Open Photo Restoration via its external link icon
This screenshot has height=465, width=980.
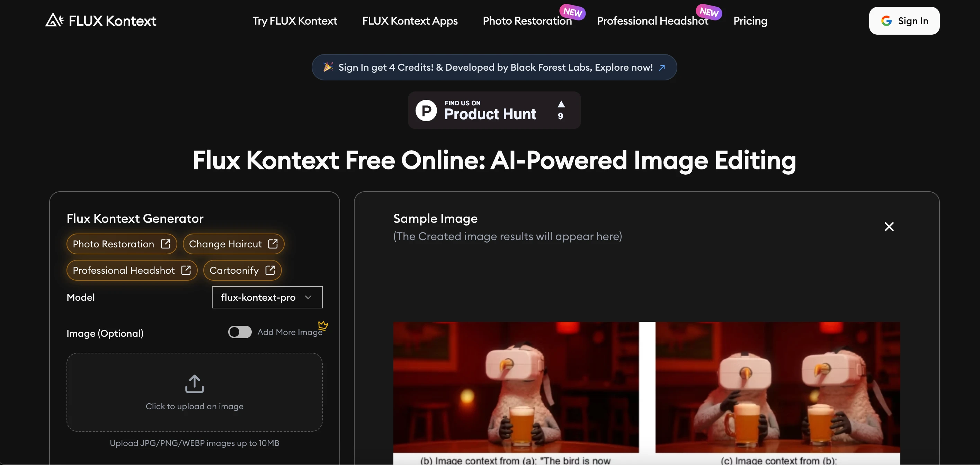pos(166,244)
